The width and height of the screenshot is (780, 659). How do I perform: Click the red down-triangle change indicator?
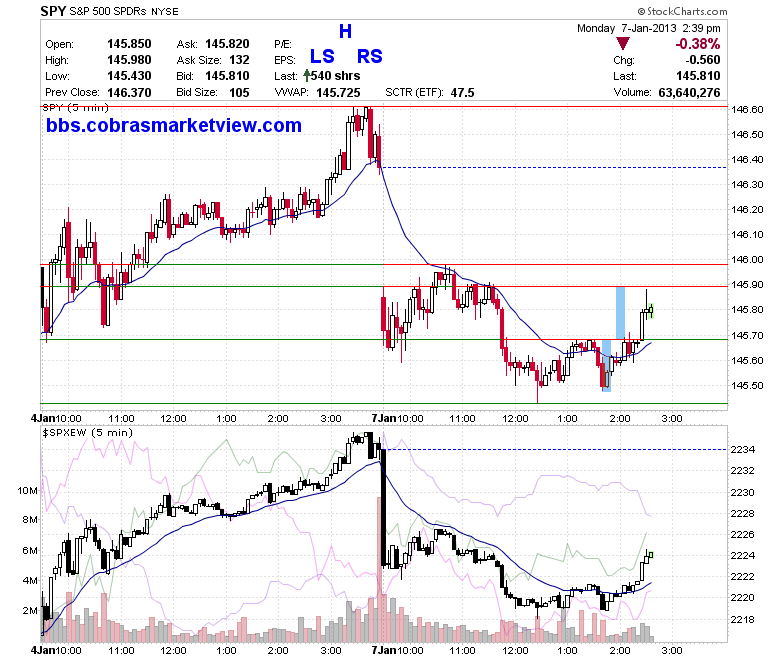pyautogui.click(x=623, y=43)
